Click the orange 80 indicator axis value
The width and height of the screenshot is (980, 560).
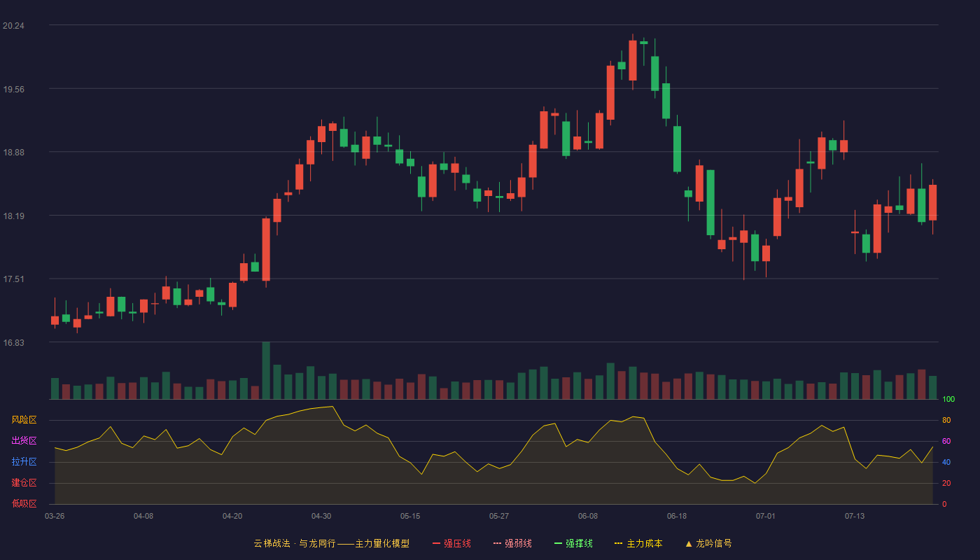click(x=946, y=420)
